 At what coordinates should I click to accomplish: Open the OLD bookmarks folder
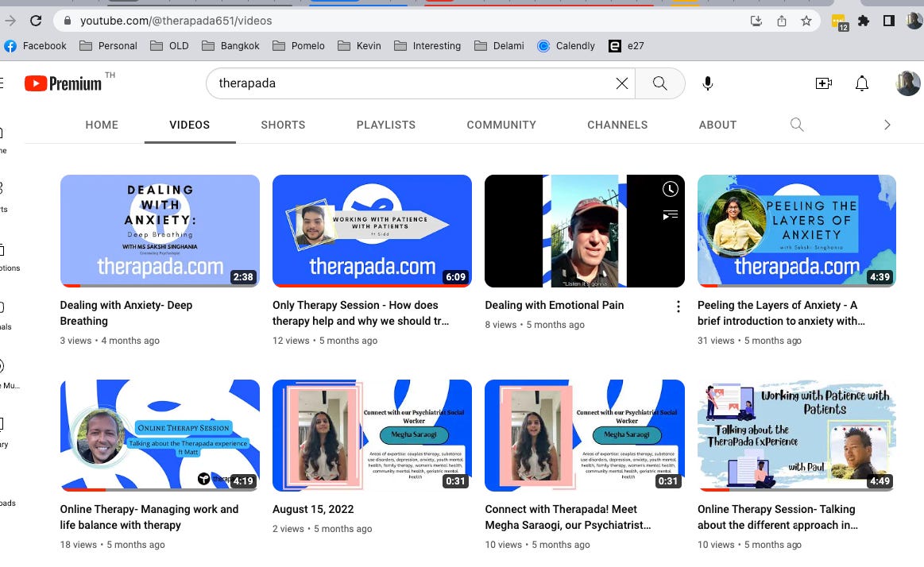coord(170,46)
